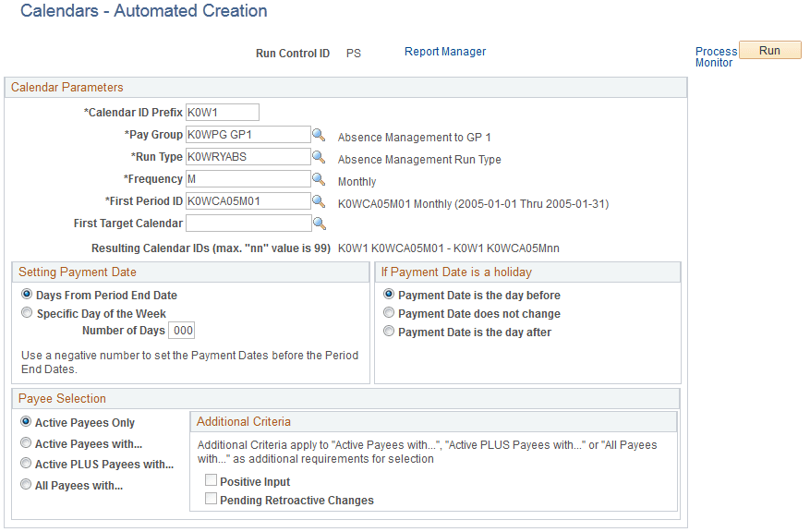Open the Pay Group lookup prompt

pyautogui.click(x=319, y=134)
